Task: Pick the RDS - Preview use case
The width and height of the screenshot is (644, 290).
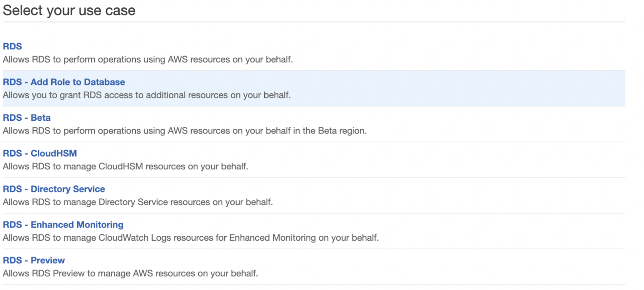Action: point(34,260)
